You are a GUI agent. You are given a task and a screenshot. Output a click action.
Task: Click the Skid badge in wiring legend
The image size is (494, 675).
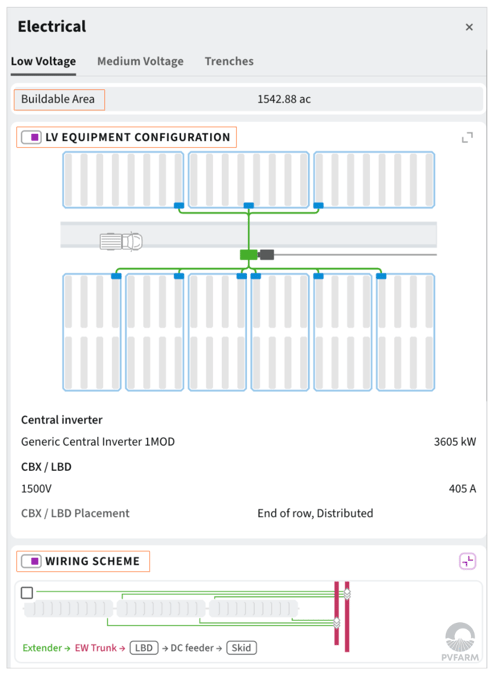pyautogui.click(x=241, y=648)
